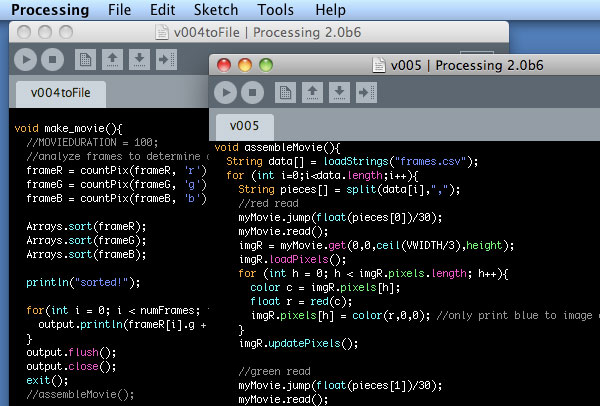Click the Save icon in v005 toolbar

pyautogui.click(x=339, y=92)
